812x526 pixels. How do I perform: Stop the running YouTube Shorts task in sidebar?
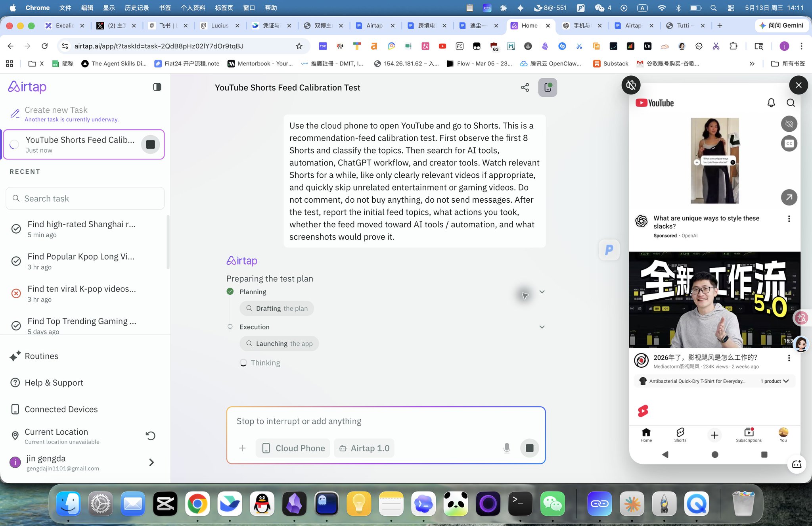151,144
